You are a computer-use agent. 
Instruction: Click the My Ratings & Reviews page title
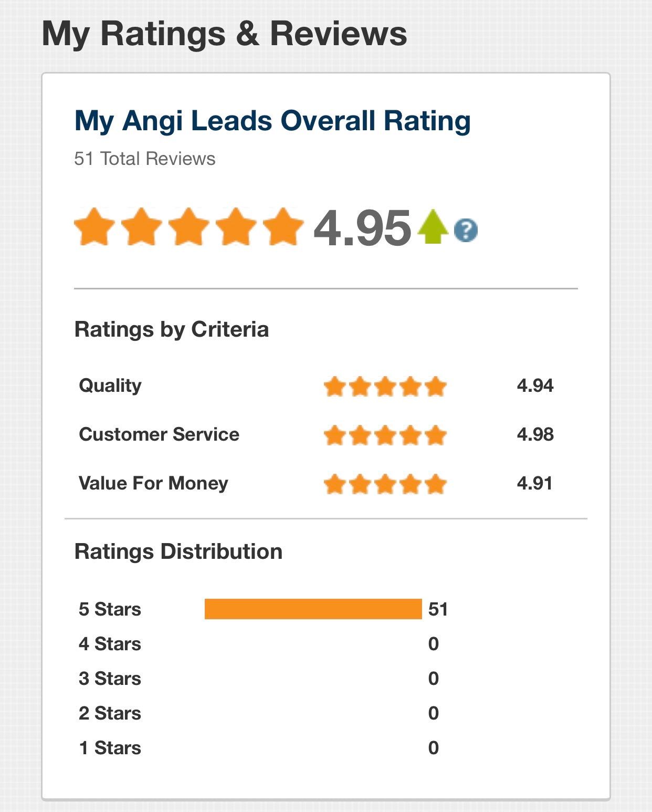point(224,34)
